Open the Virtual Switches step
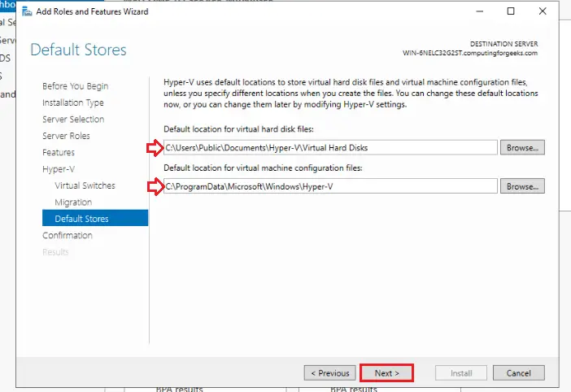Viewport: 571px width, 392px height. [85, 185]
